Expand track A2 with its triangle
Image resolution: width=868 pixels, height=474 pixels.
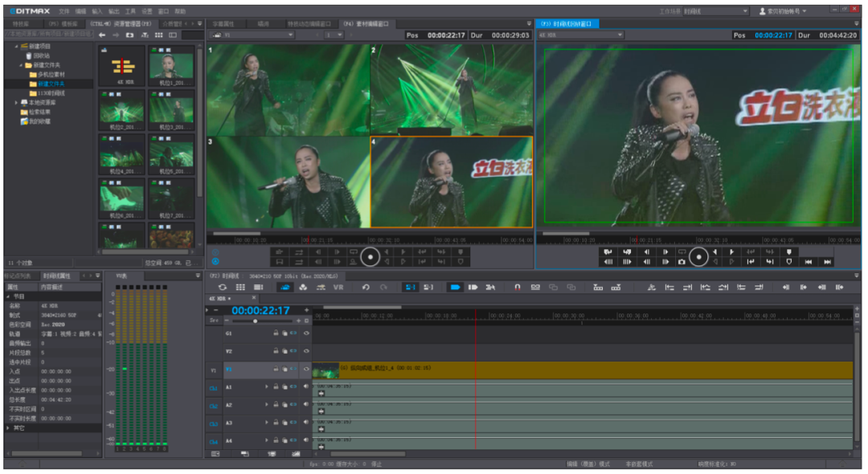(x=266, y=404)
